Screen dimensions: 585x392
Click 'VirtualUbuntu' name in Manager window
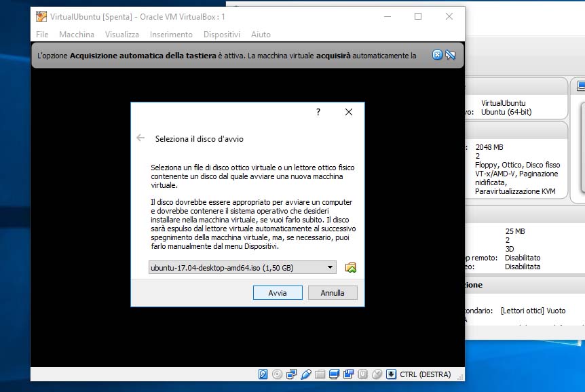pos(504,103)
